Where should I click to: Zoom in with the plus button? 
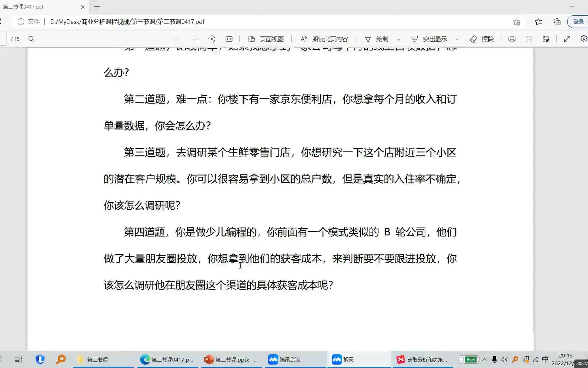[x=195, y=39]
